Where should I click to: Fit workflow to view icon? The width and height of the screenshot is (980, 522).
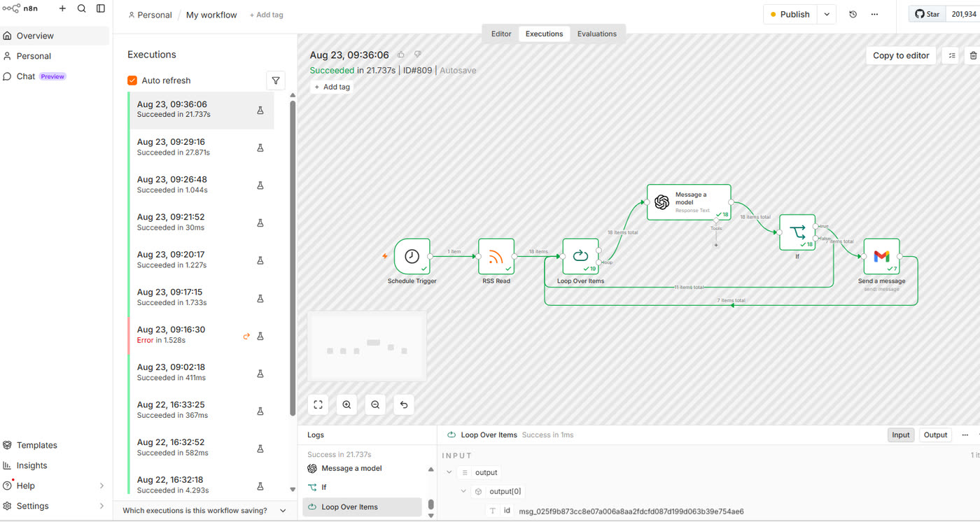[x=318, y=404]
